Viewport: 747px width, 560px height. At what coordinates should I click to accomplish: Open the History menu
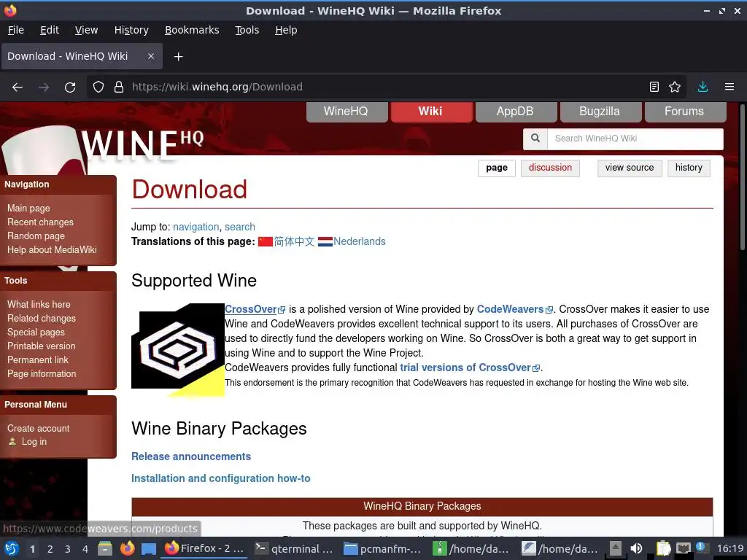[131, 30]
